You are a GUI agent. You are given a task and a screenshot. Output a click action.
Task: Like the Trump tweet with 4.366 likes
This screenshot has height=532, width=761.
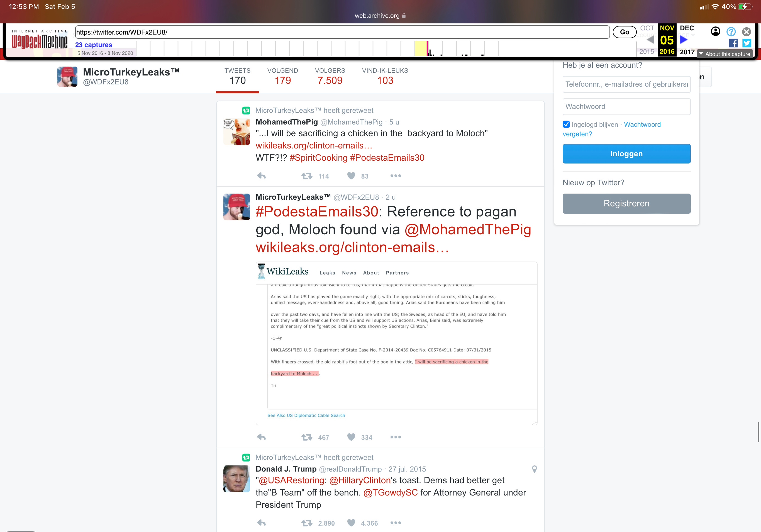(x=351, y=523)
